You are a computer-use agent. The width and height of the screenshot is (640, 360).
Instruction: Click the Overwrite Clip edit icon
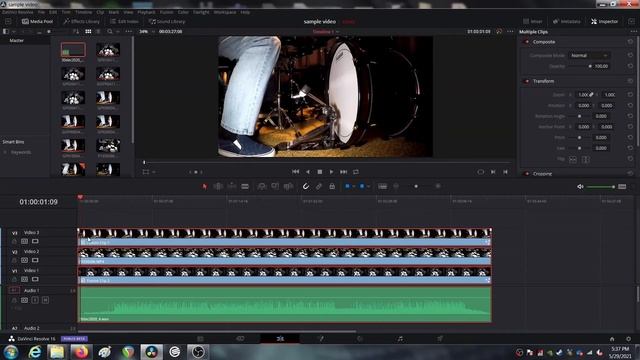[275, 187]
